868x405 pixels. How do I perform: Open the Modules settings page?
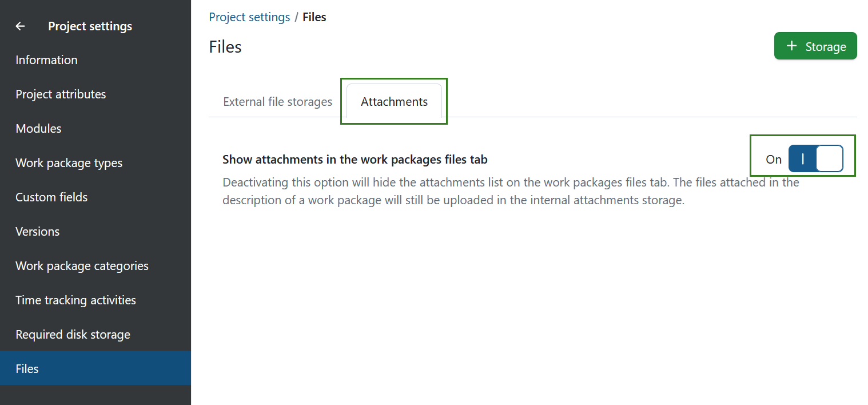click(38, 129)
